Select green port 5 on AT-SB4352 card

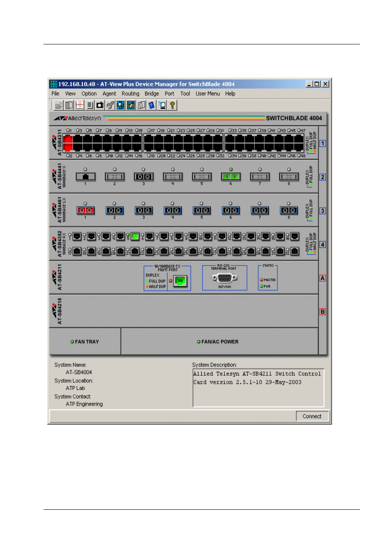point(135,236)
